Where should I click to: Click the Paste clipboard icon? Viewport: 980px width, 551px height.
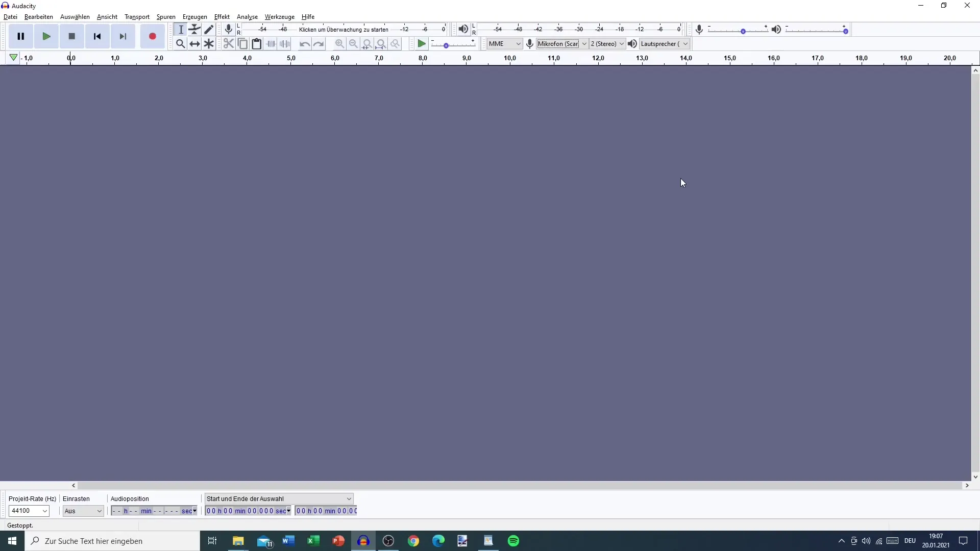257,44
